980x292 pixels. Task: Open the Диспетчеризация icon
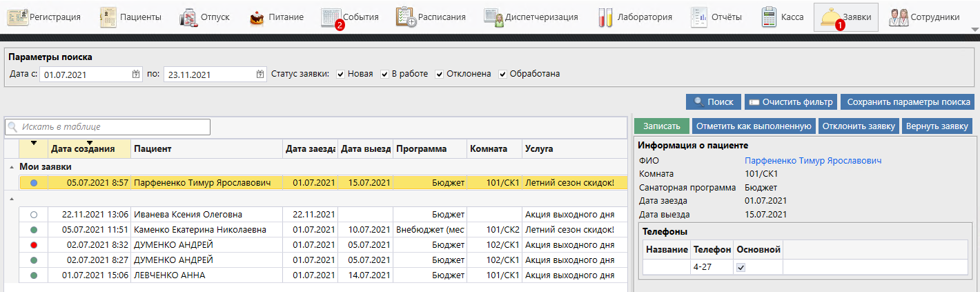tap(493, 17)
